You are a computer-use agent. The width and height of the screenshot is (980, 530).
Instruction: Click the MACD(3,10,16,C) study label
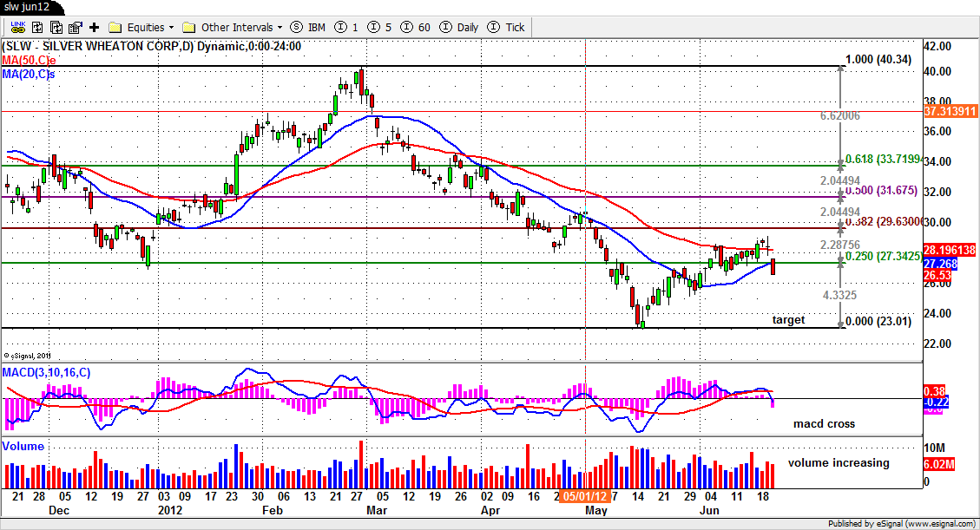coord(46,373)
